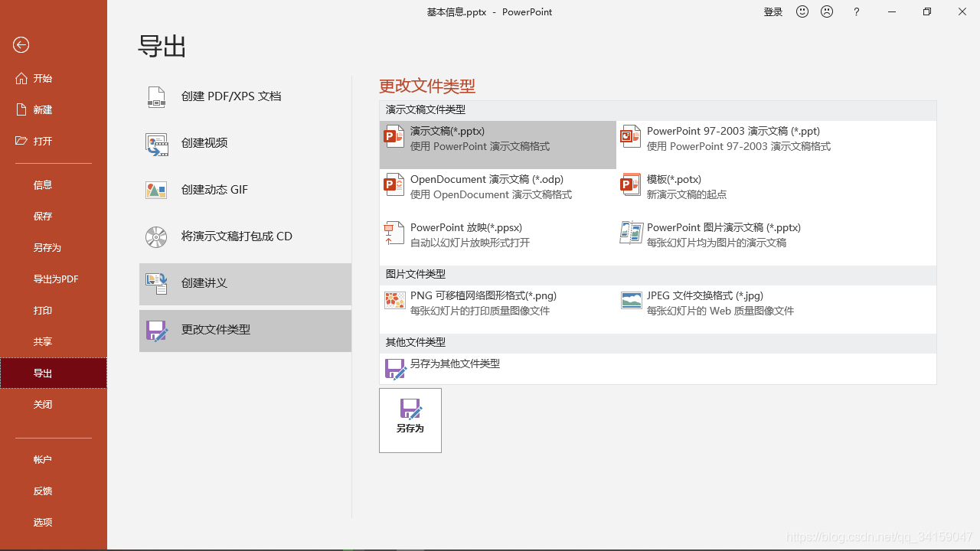Click text 使用 OpenDocument 演示文稿格式
980x551 pixels.
click(491, 194)
